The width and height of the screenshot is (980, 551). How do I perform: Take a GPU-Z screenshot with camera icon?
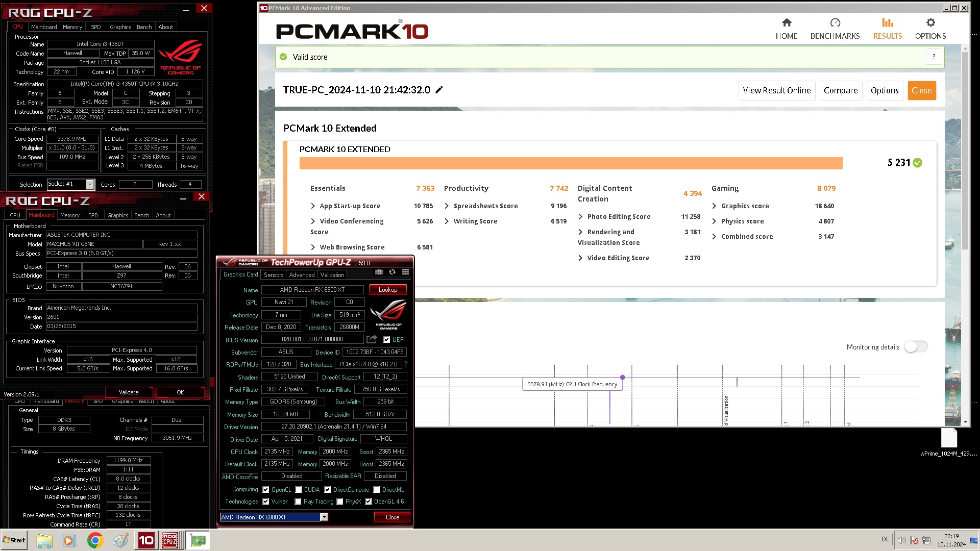(x=379, y=272)
